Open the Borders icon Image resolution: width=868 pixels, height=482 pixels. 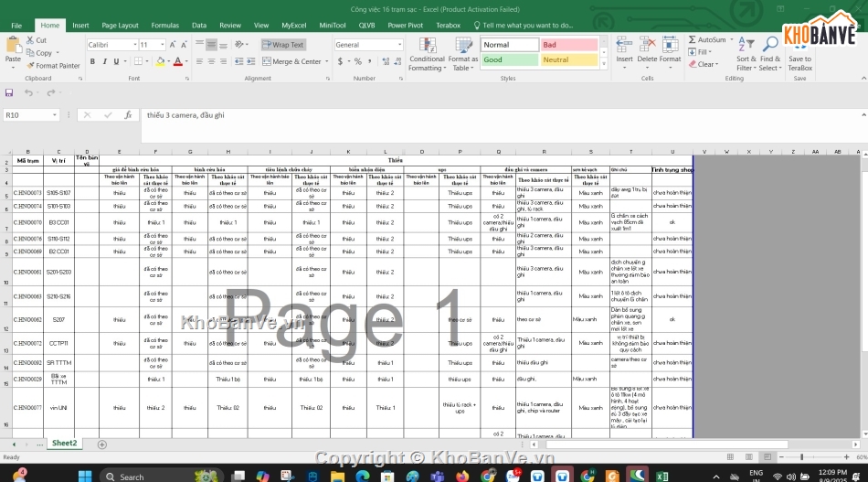(x=138, y=61)
